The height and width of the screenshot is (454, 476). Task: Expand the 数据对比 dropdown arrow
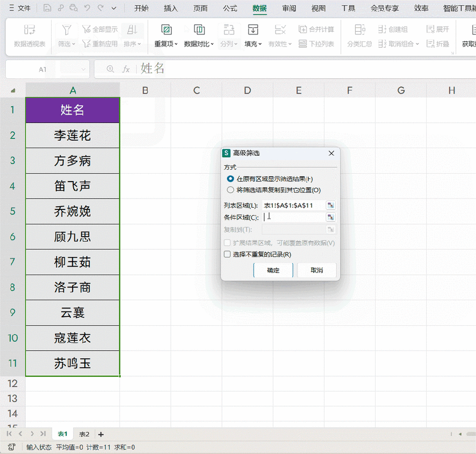[212, 44]
